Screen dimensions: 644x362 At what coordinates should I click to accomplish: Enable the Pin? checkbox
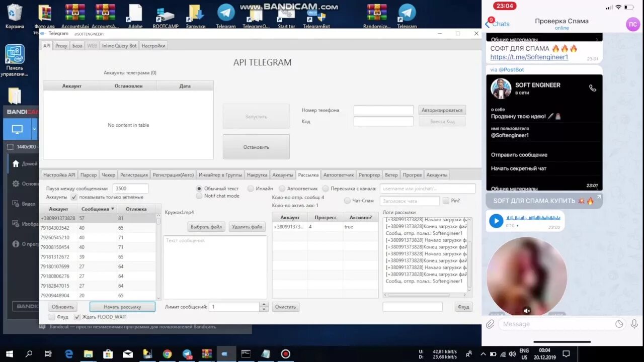446,201
